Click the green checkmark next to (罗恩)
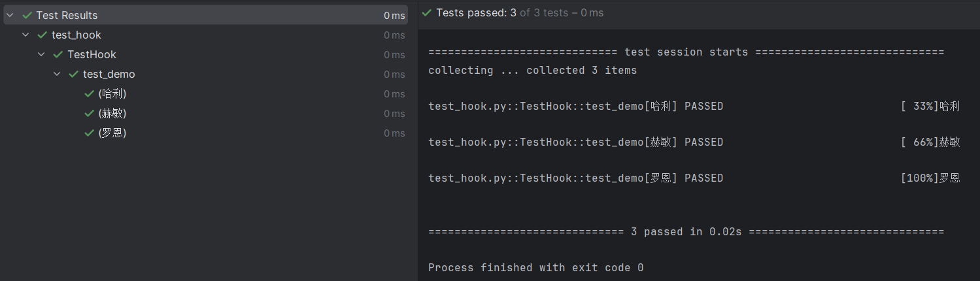Screen dimensions: 980x281 click(90, 133)
